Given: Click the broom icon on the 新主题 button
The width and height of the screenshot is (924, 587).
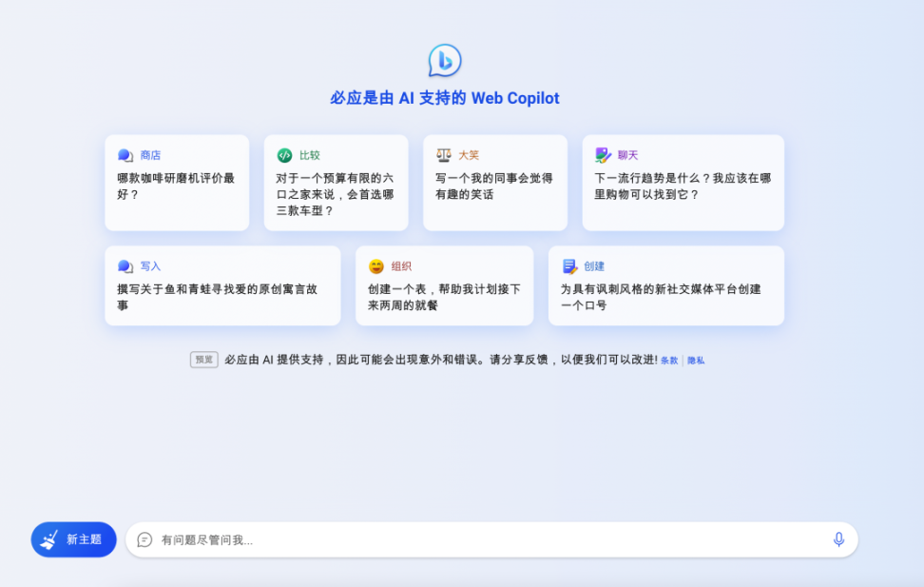Looking at the screenshot, I should coord(49,539).
